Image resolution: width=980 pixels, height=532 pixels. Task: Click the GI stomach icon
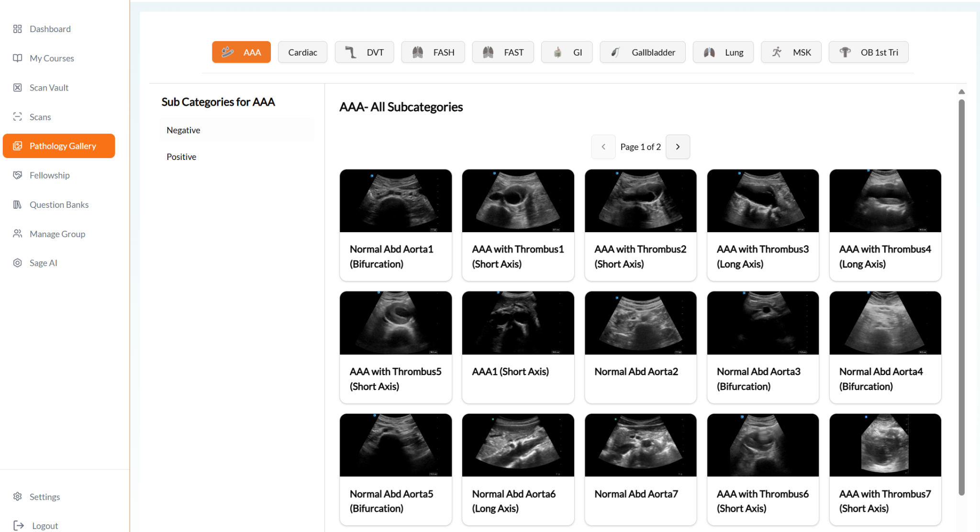[557, 52]
